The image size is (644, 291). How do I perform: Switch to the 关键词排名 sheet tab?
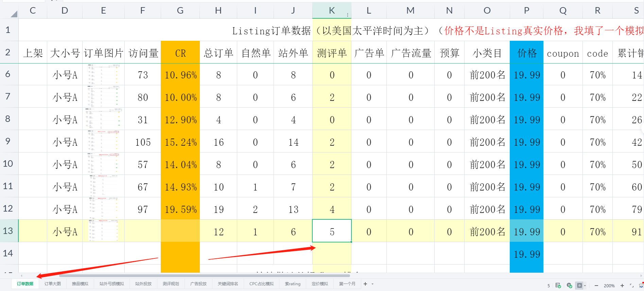click(228, 284)
